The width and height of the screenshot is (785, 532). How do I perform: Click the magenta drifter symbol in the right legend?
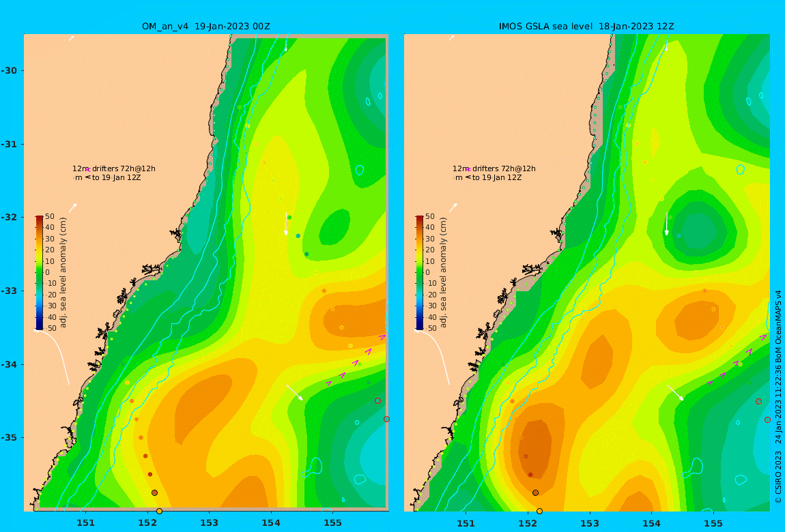[x=468, y=170]
